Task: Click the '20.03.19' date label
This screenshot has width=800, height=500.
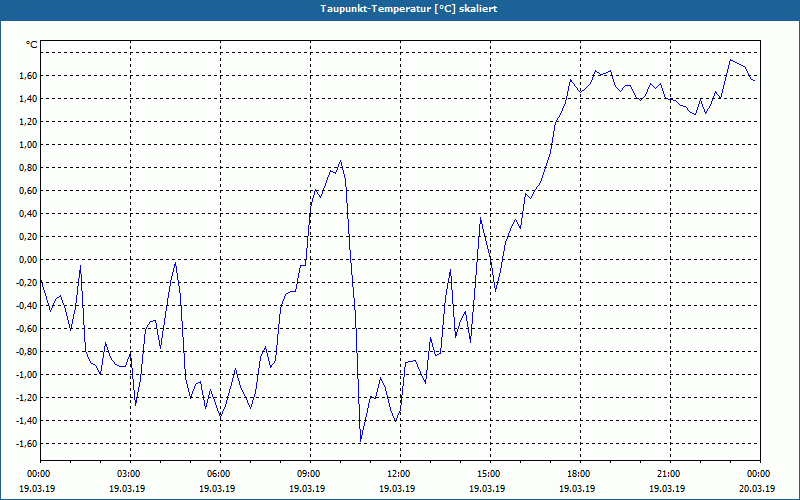Action: 757,488
